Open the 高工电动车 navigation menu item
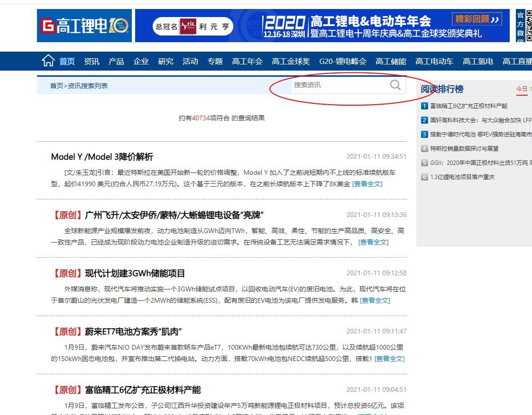This screenshot has height=415, width=532. tap(434, 62)
